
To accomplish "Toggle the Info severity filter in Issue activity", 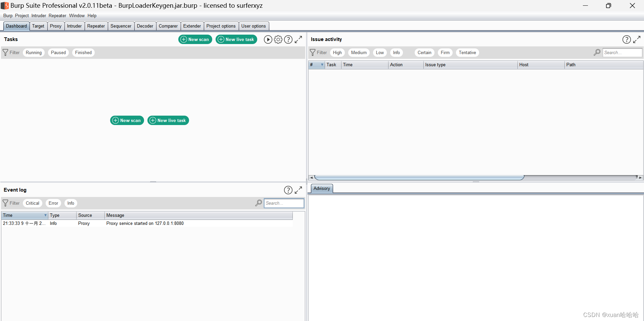I will pyautogui.click(x=397, y=53).
